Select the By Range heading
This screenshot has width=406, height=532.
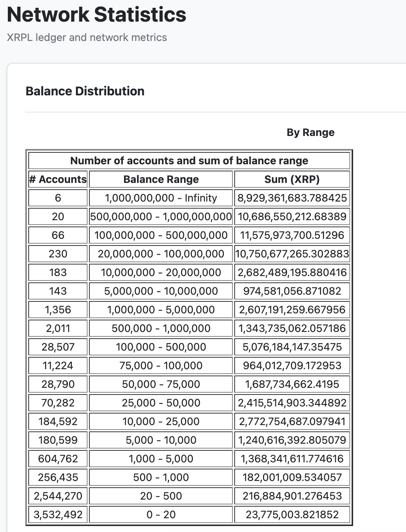(x=310, y=132)
